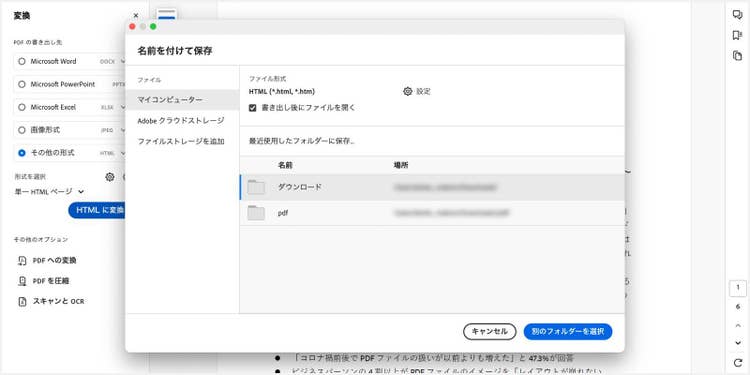Open the JPEG format dropdown
The image size is (750, 375).
click(x=122, y=130)
